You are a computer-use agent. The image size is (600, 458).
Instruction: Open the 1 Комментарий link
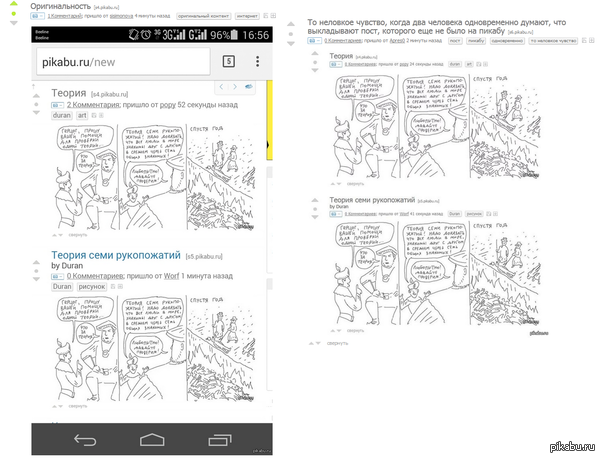[65, 16]
